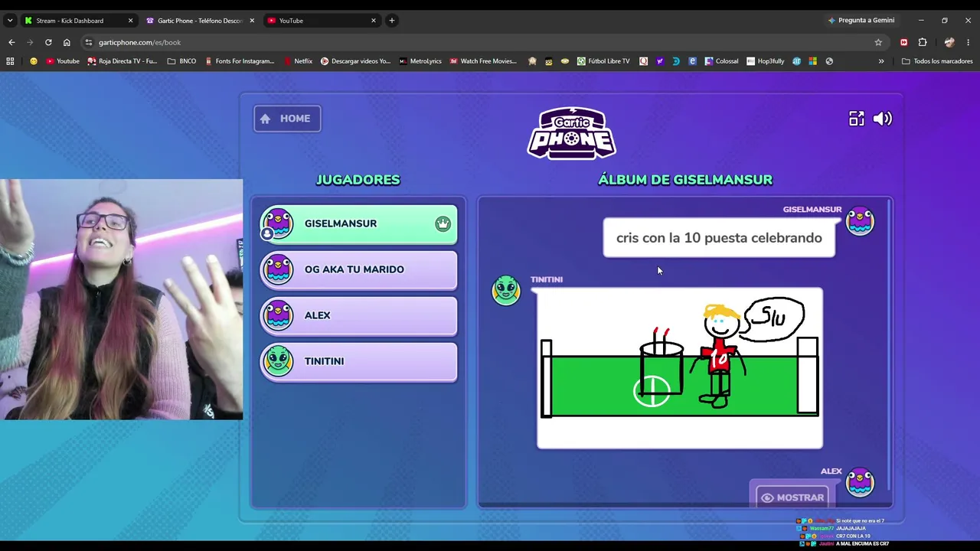
Task: Select player ALEX in the list
Action: tap(358, 315)
